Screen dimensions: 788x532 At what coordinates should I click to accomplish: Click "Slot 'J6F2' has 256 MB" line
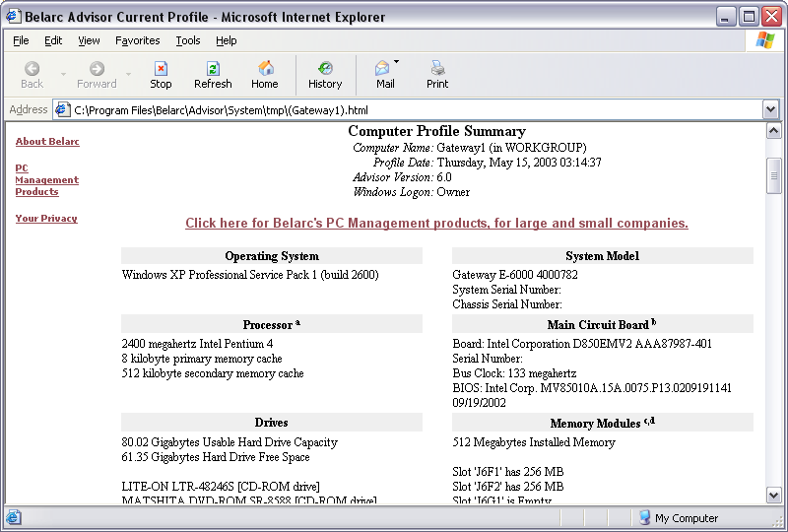coord(508,487)
